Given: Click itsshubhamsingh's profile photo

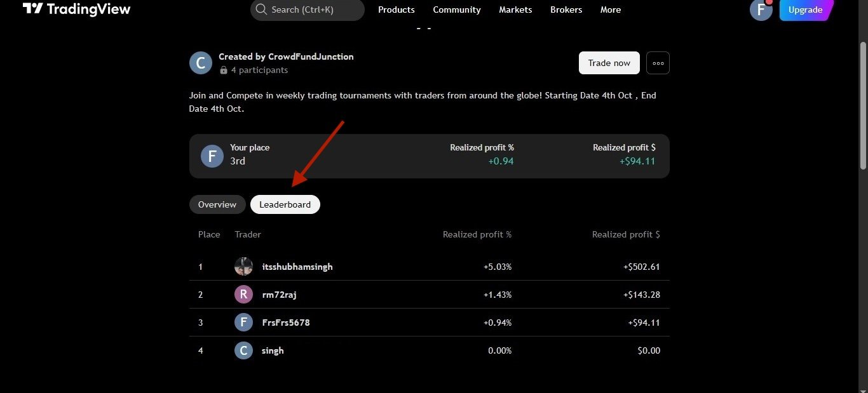Looking at the screenshot, I should pyautogui.click(x=243, y=267).
